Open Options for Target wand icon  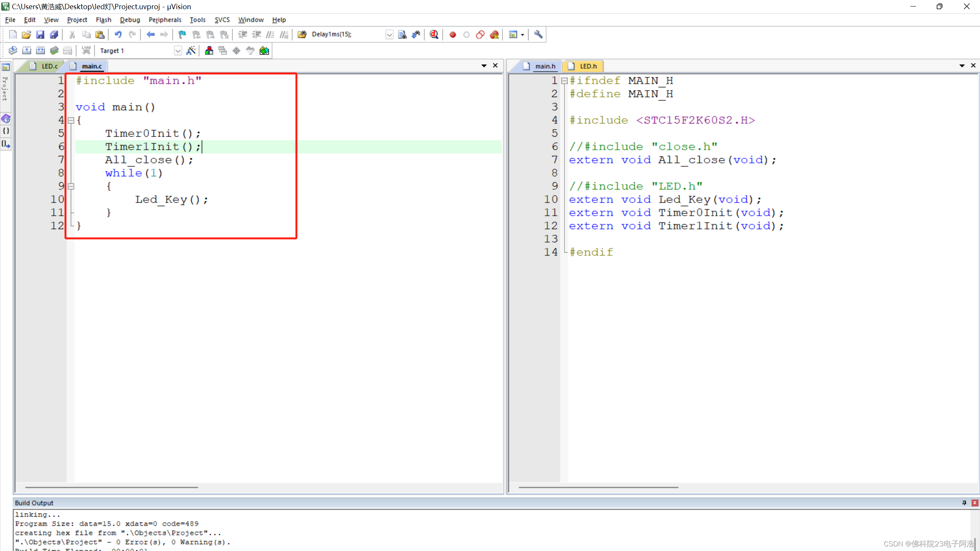(191, 51)
